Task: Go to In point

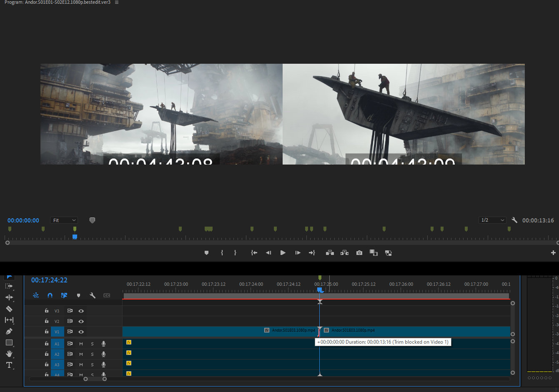Action: point(254,253)
